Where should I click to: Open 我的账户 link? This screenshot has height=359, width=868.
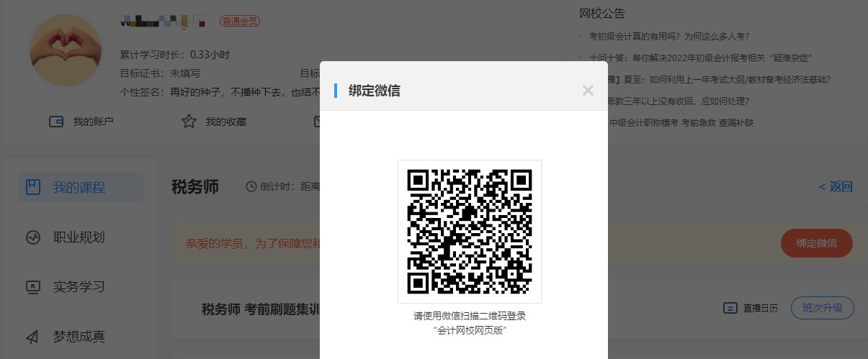point(94,122)
